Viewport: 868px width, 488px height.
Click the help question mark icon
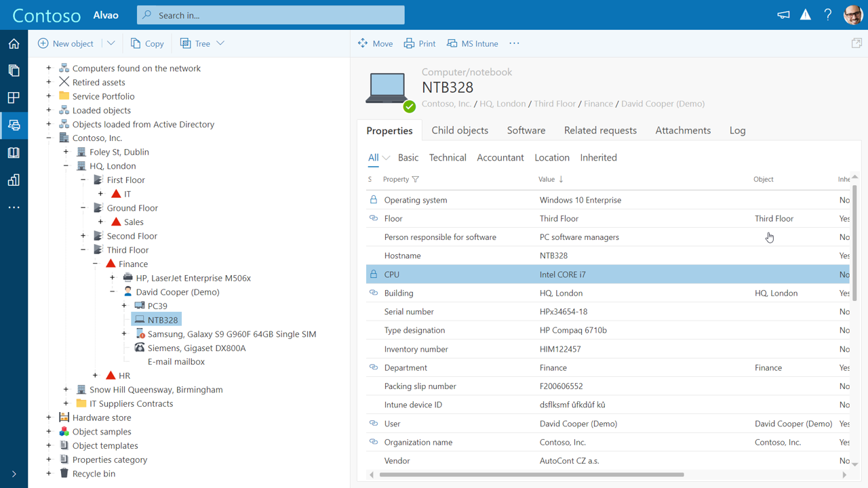click(x=828, y=14)
